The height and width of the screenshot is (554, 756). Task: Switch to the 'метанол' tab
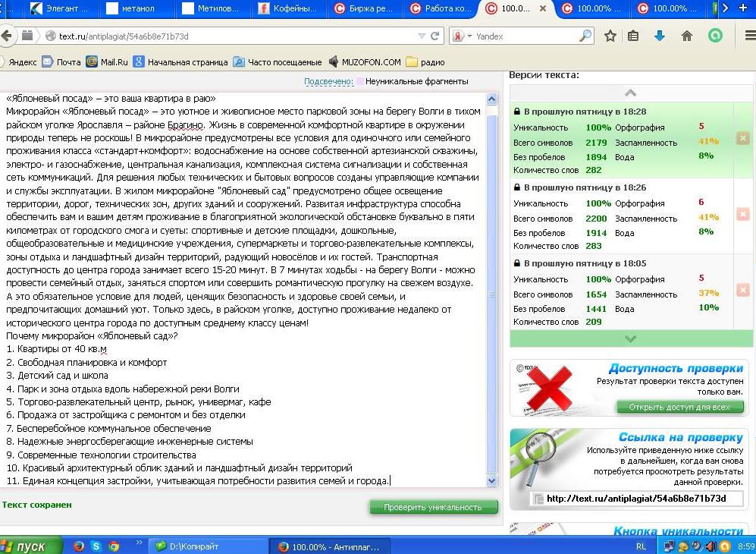point(137,8)
